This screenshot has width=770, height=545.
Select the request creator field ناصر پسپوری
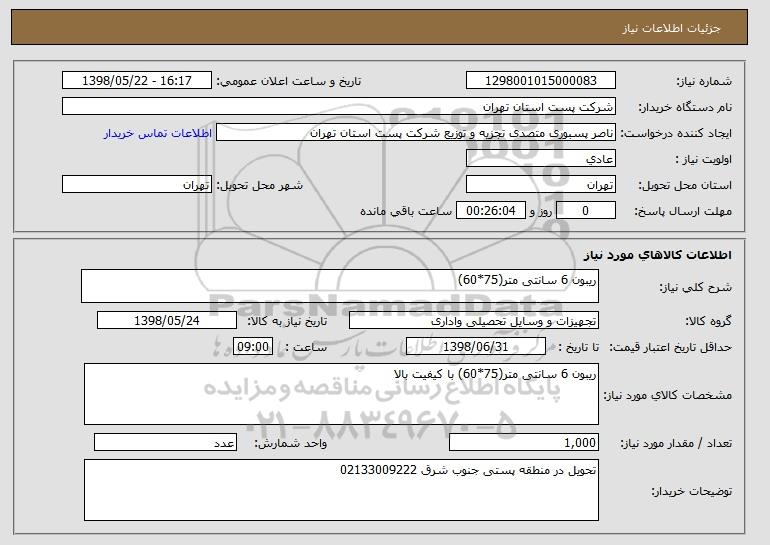click(x=416, y=133)
